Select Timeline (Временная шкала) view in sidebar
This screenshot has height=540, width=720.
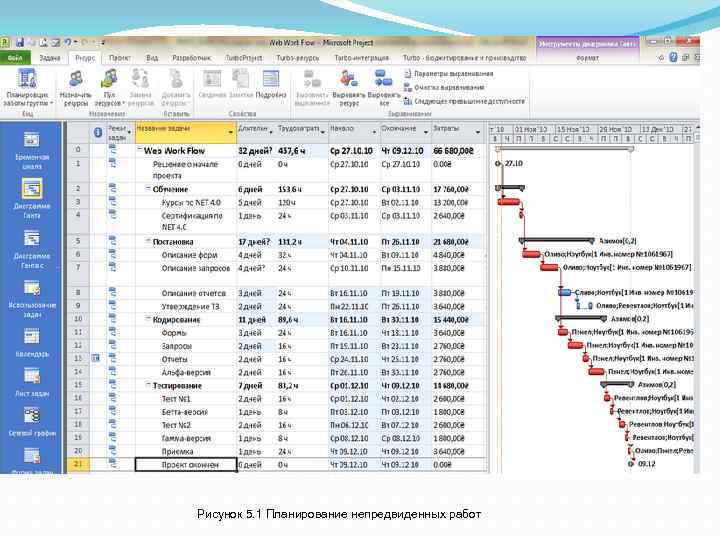pos(32,150)
